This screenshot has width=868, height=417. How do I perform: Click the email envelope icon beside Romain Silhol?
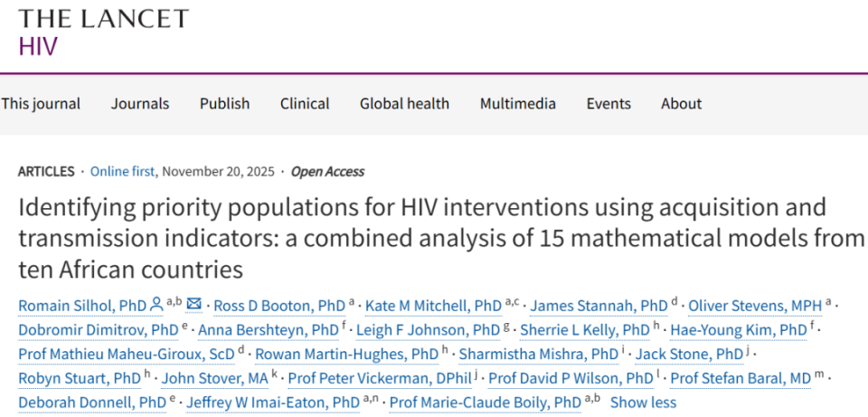pyautogui.click(x=193, y=305)
